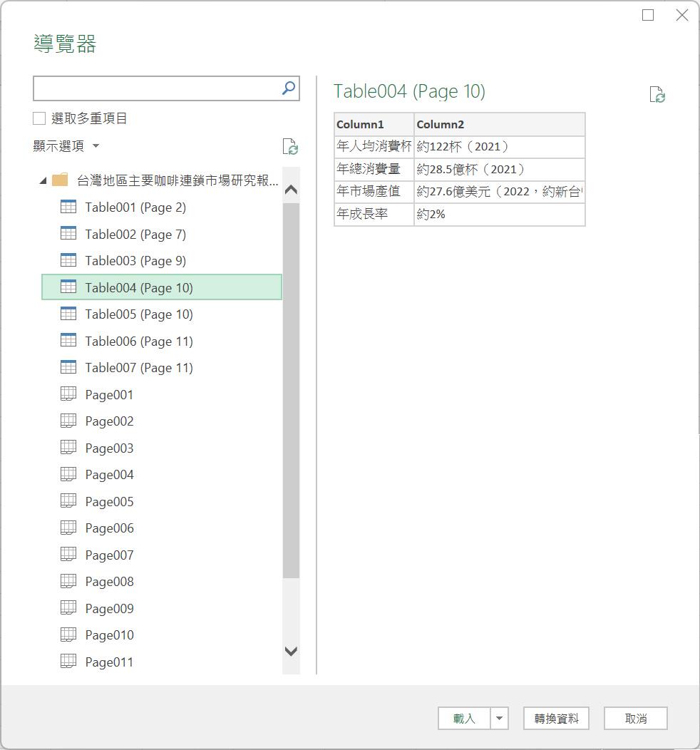Click the Column2 header in preview

[x=499, y=124]
